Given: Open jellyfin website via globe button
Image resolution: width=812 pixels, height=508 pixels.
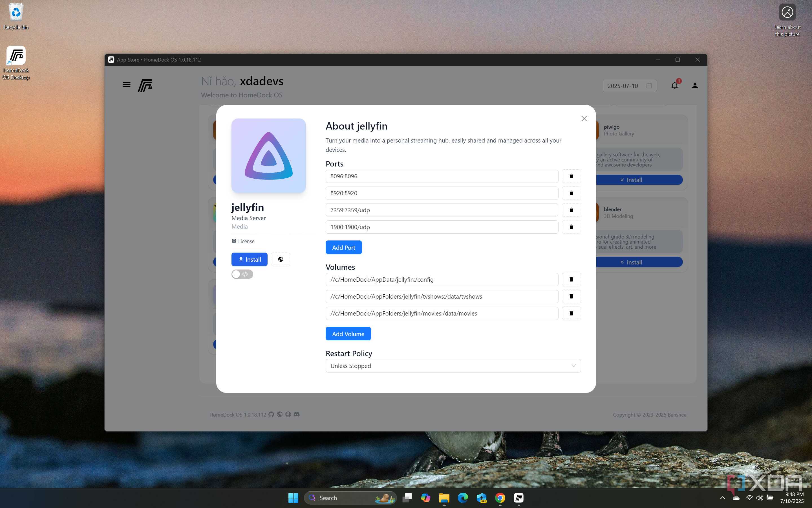Looking at the screenshot, I should (281, 259).
